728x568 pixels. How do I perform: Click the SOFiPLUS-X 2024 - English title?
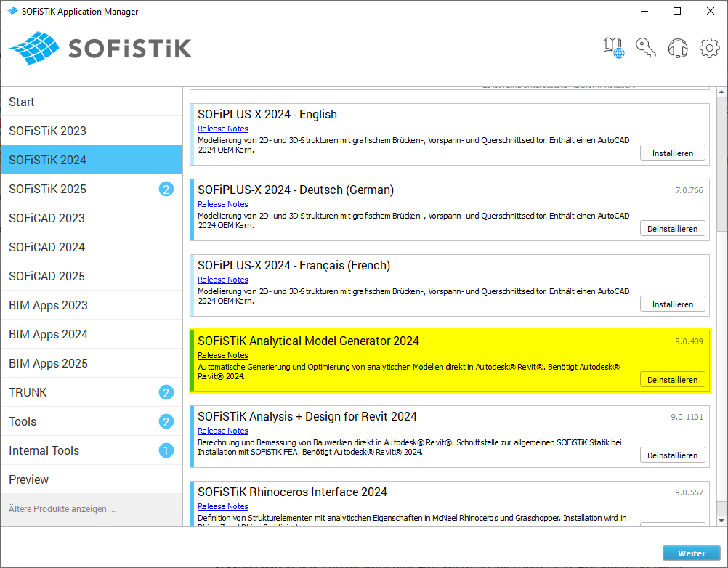[x=267, y=114]
